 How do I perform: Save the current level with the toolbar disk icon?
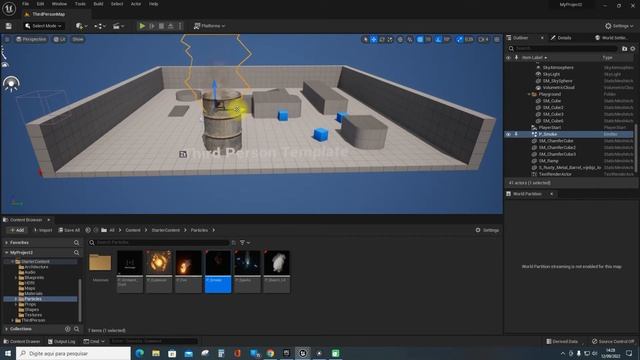[x=8, y=26]
